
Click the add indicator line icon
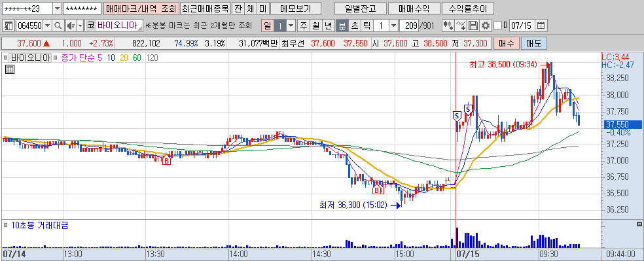point(461,26)
